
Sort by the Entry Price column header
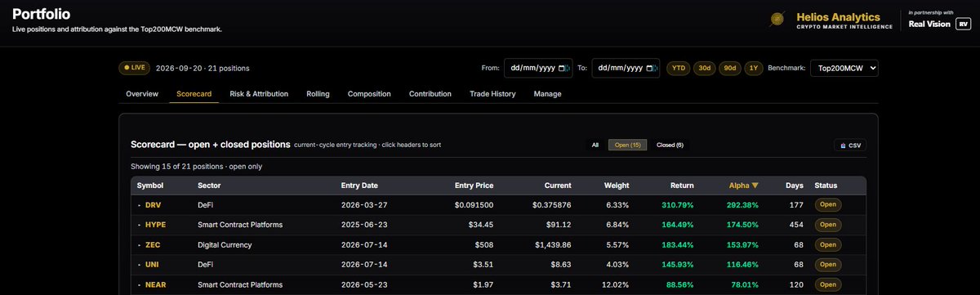click(474, 185)
